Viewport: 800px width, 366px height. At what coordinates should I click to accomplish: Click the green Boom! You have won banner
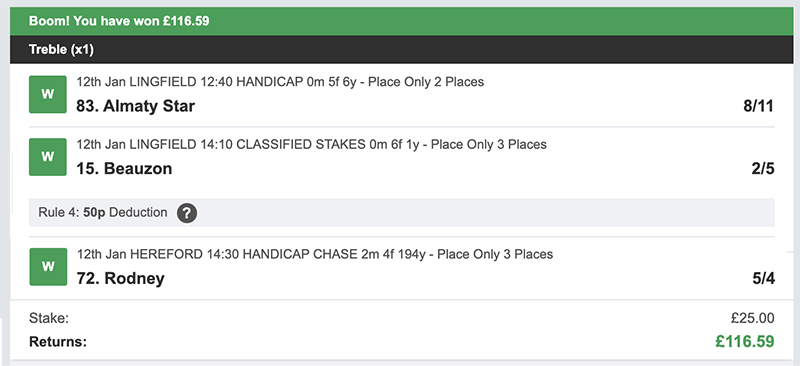[x=402, y=21]
